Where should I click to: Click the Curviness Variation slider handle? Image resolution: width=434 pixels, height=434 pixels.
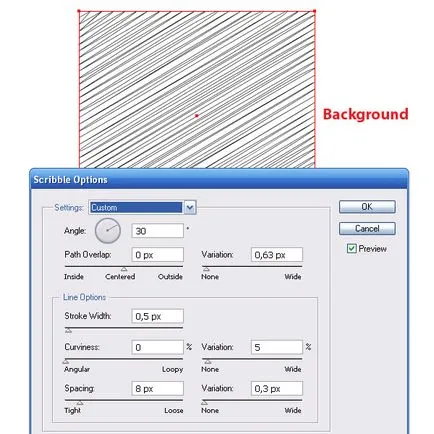[208, 362]
